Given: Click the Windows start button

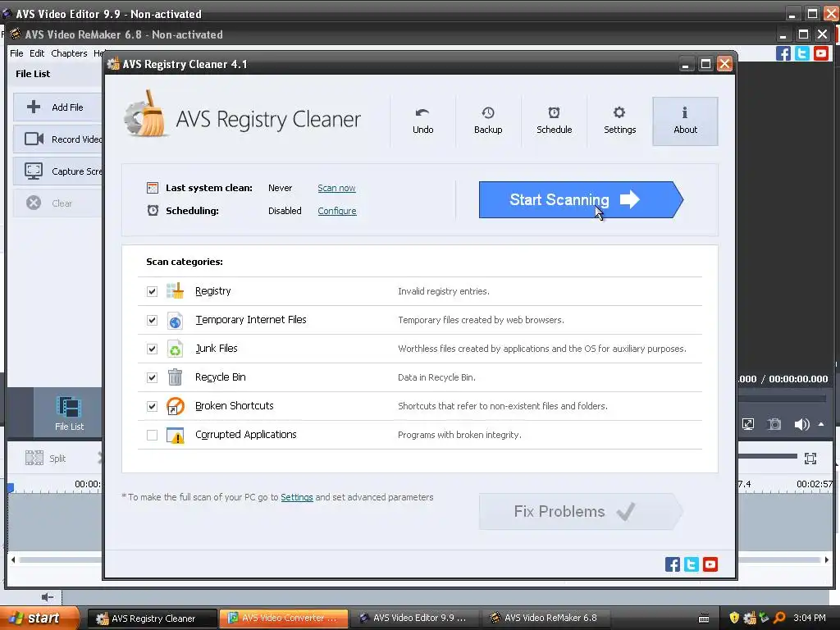Looking at the screenshot, I should [x=39, y=618].
